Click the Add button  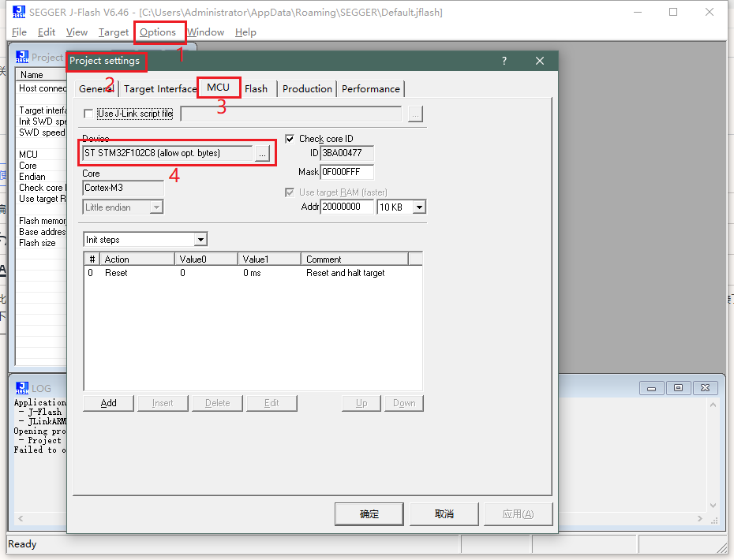tap(109, 403)
